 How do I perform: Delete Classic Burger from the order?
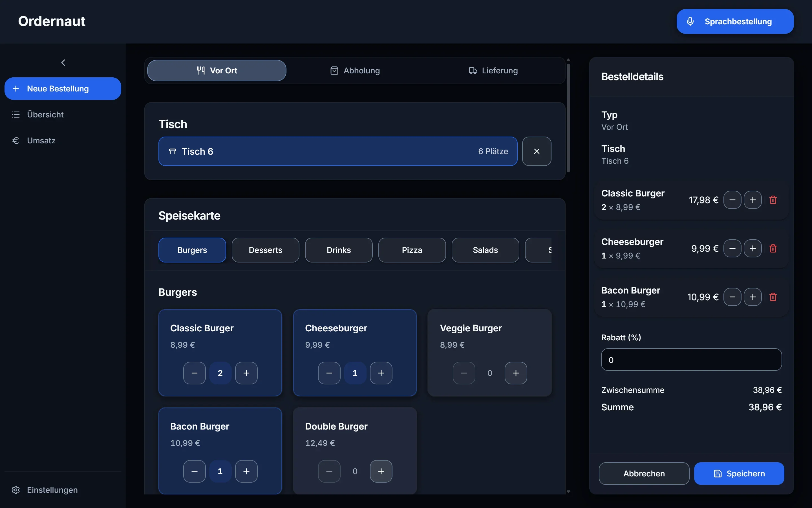coord(773,200)
